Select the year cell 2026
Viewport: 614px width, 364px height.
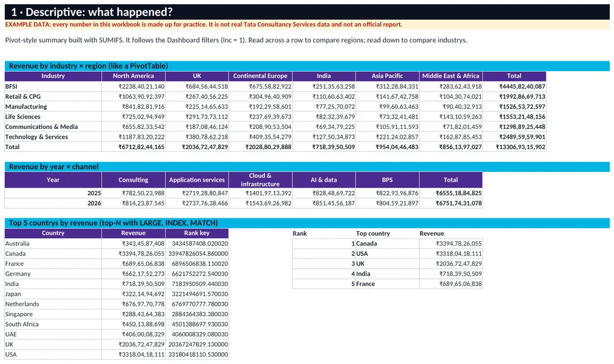[x=53, y=204]
